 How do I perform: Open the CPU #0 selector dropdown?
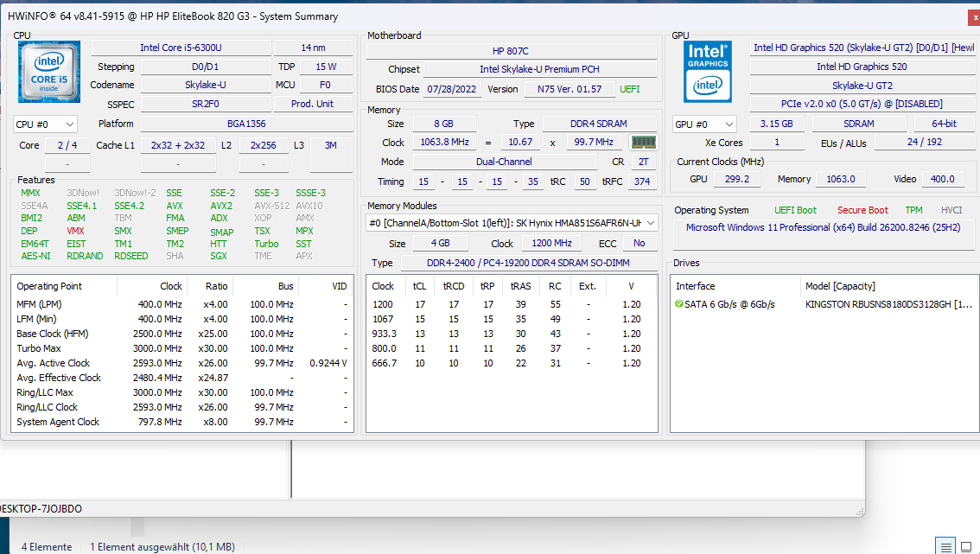point(45,124)
